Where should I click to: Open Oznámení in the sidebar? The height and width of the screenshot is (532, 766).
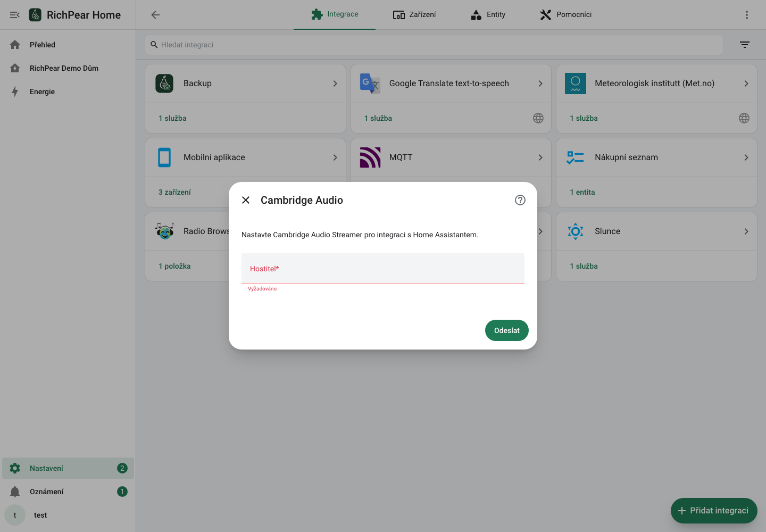coord(68,492)
